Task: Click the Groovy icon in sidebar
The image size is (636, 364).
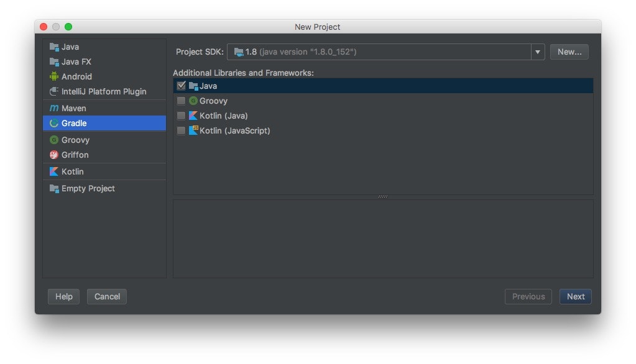Action: coord(54,140)
